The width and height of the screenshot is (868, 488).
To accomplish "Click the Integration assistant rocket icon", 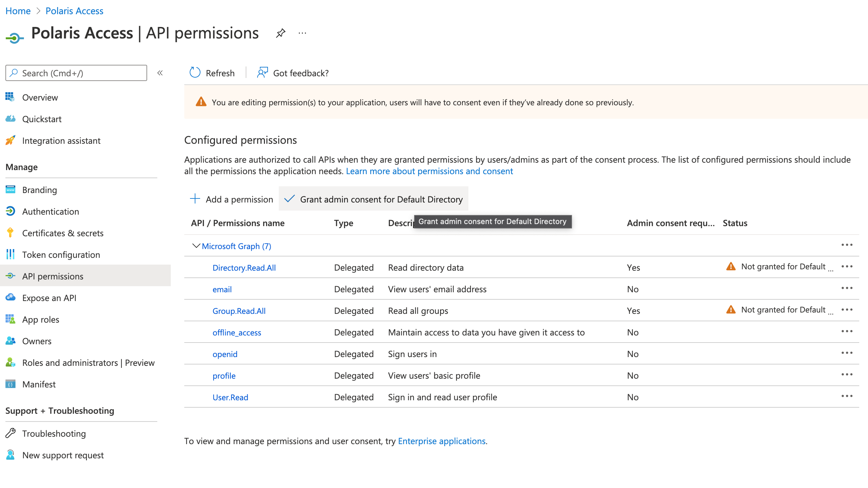I will click(10, 140).
